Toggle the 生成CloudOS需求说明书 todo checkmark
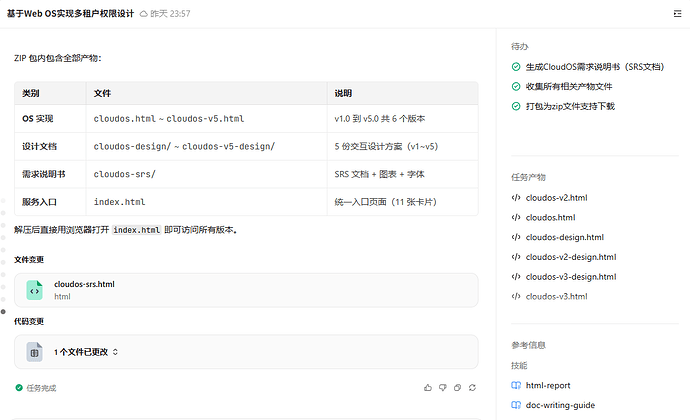The height and width of the screenshot is (420, 690). 516,66
